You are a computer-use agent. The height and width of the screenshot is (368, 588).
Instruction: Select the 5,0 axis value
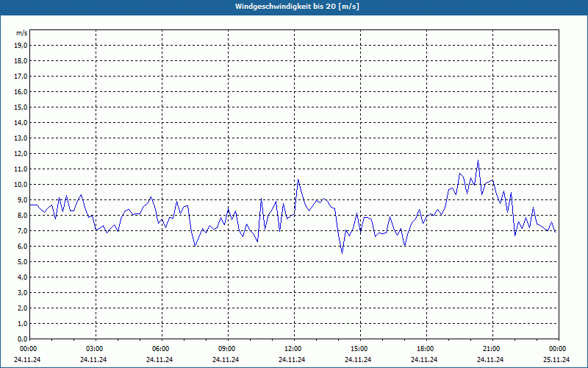coord(23,262)
